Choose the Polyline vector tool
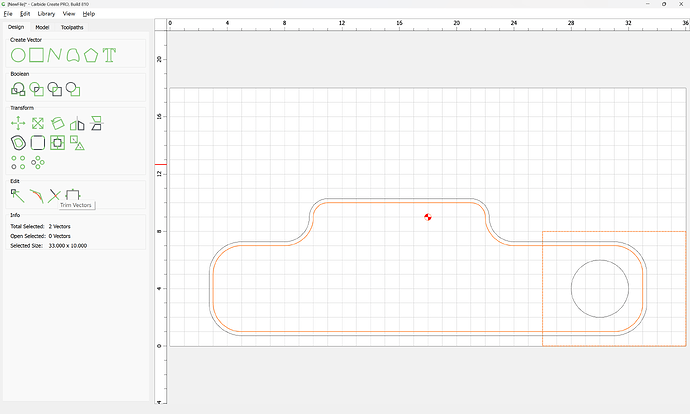690x414 pixels. [x=55, y=55]
